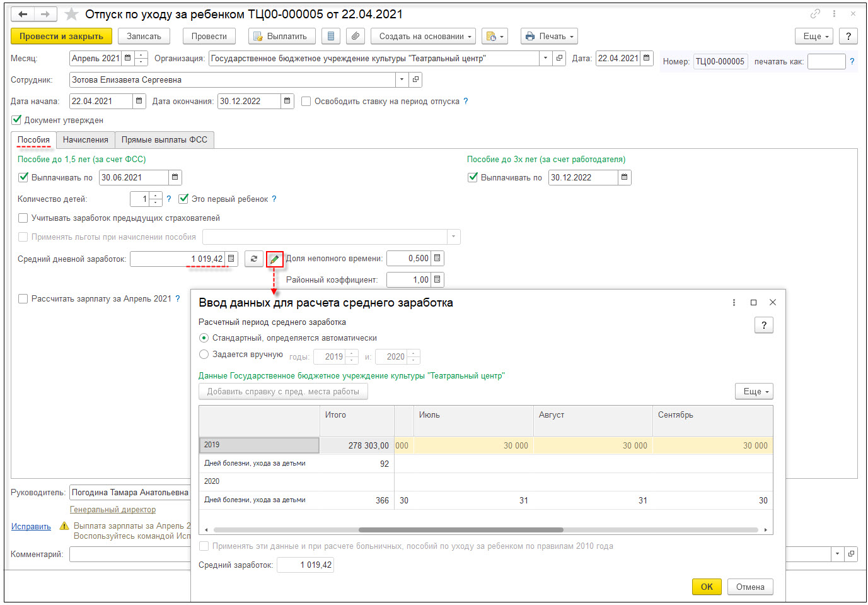The image size is (868, 605).
Task: Expand organization dropdown list
Action: [x=546, y=58]
